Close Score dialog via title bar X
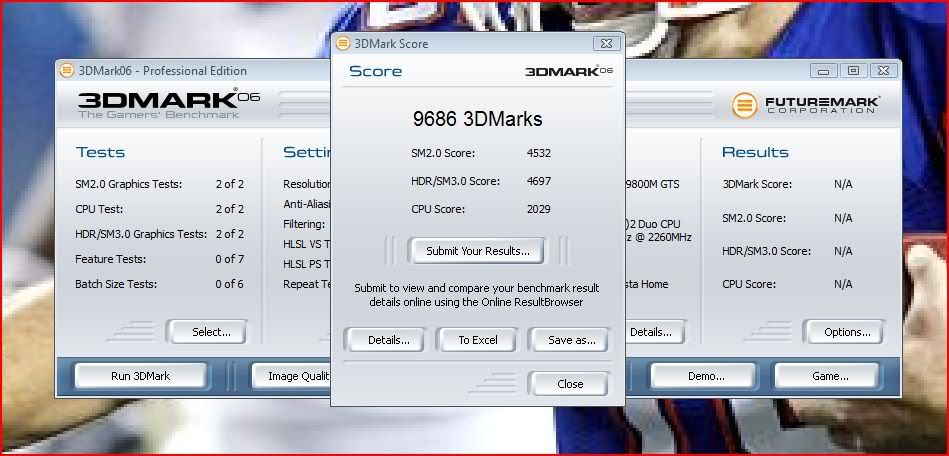This screenshot has height=456, width=949. coord(606,44)
